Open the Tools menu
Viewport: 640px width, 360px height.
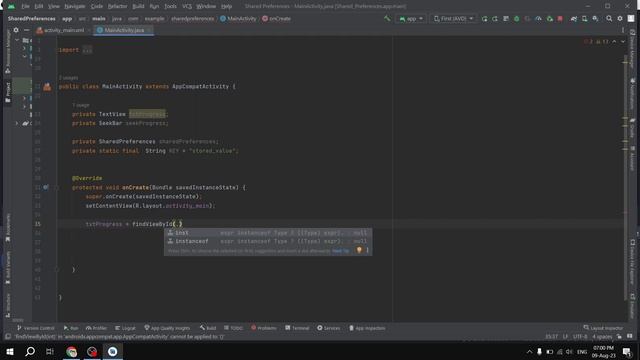(170, 6)
